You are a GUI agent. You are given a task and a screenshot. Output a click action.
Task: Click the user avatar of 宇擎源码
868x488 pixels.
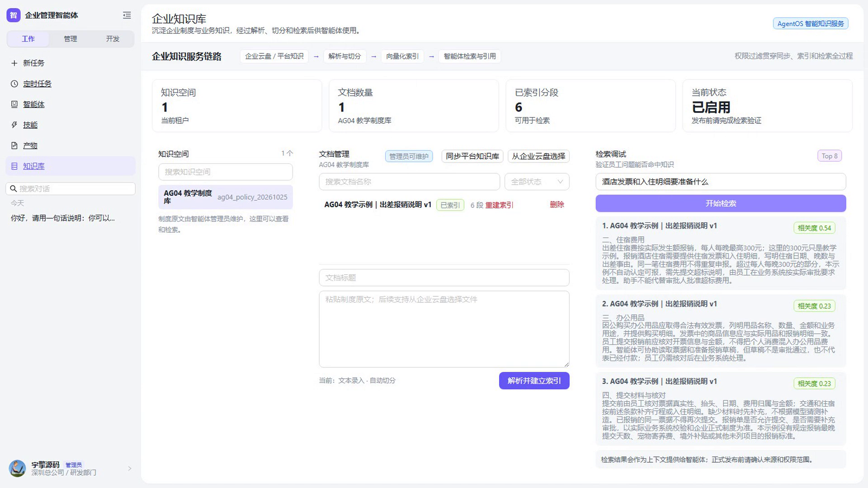(x=17, y=468)
